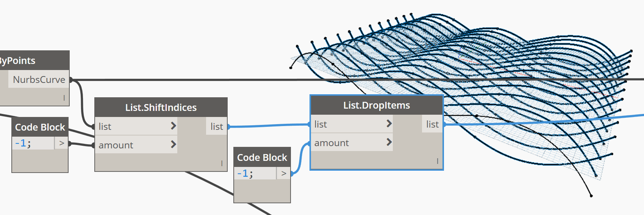The width and height of the screenshot is (644, 215).
Task: Expand the amount input chevron on List.DropItems
Action: point(389,142)
